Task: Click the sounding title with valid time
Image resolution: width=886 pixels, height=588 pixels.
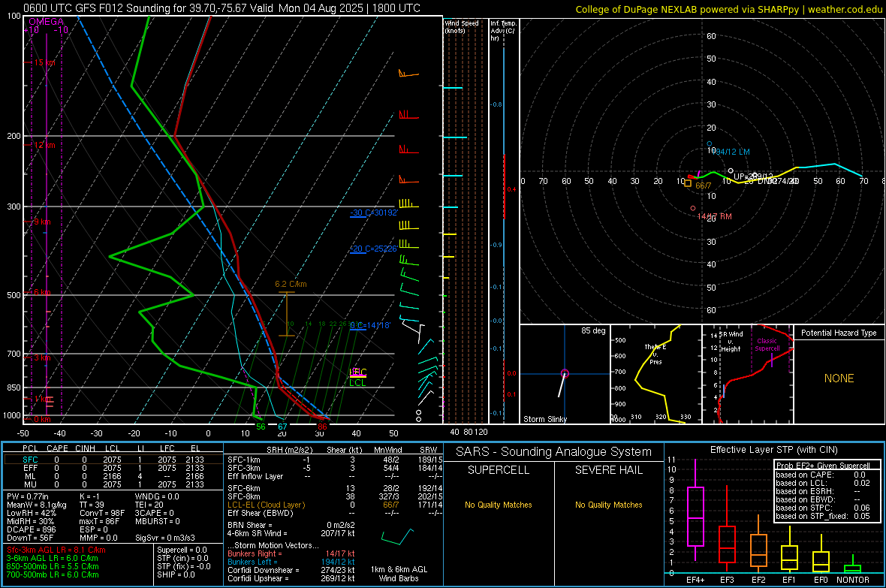Action: pyautogui.click(x=222, y=8)
